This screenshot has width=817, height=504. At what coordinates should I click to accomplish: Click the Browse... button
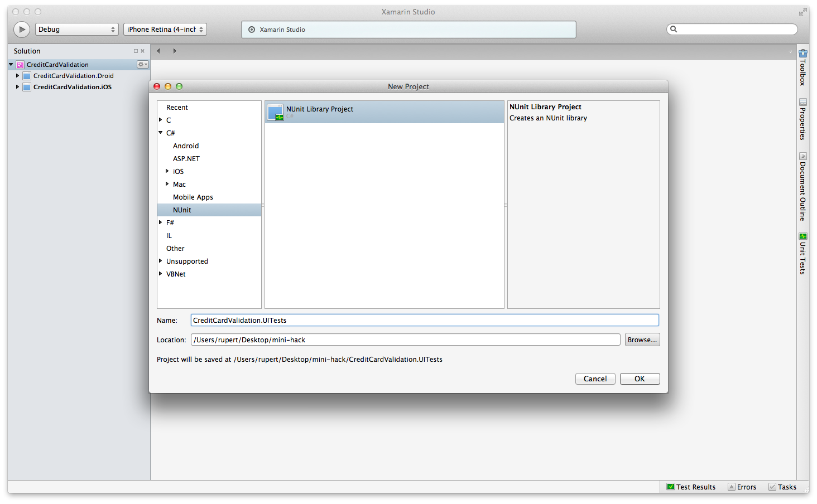[x=642, y=340]
